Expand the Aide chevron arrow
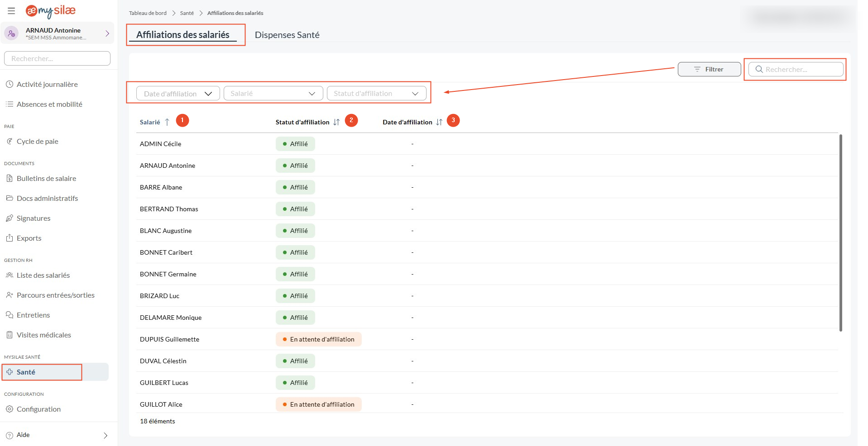 pos(106,436)
